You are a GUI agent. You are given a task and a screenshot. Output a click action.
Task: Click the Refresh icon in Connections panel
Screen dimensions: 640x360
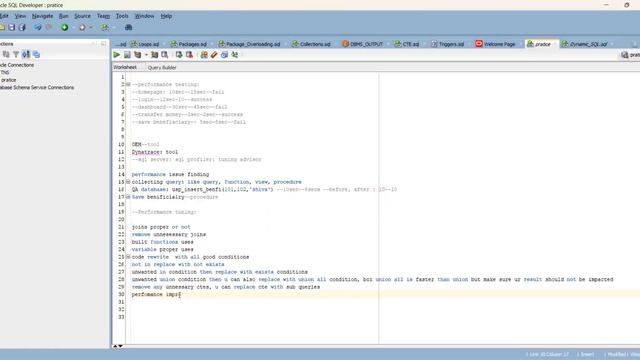tap(6, 54)
